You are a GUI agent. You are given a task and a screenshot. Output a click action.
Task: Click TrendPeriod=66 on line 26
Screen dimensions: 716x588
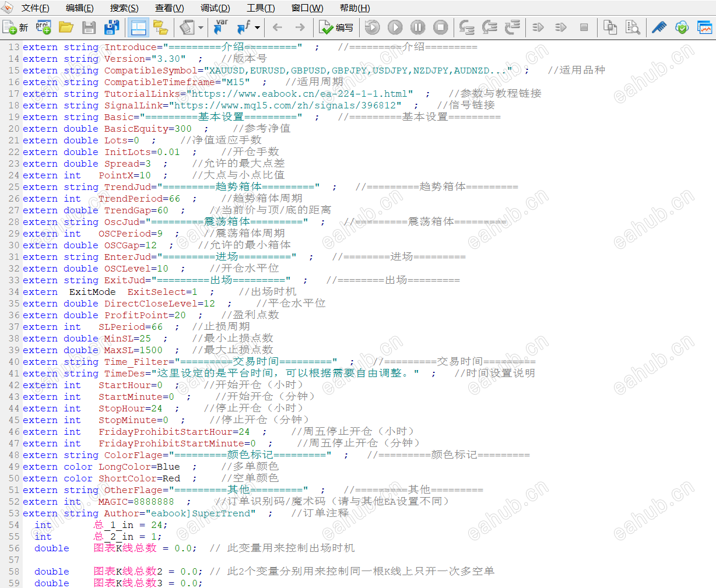tap(139, 199)
